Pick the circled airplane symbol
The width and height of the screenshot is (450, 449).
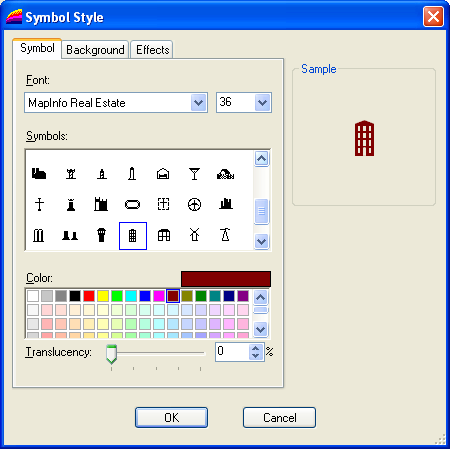[x=194, y=204]
